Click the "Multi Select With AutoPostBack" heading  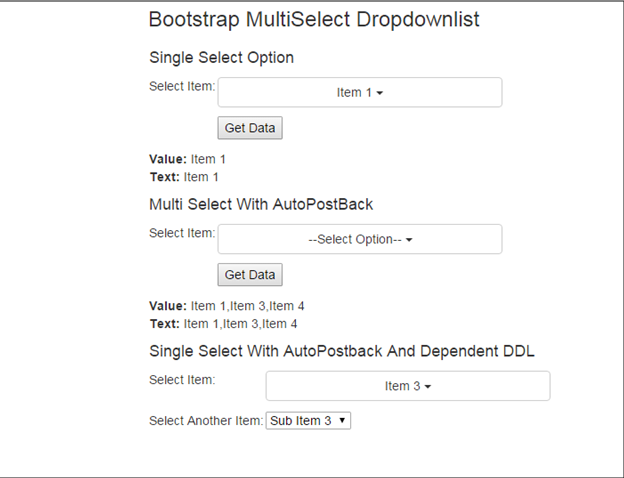(x=260, y=204)
